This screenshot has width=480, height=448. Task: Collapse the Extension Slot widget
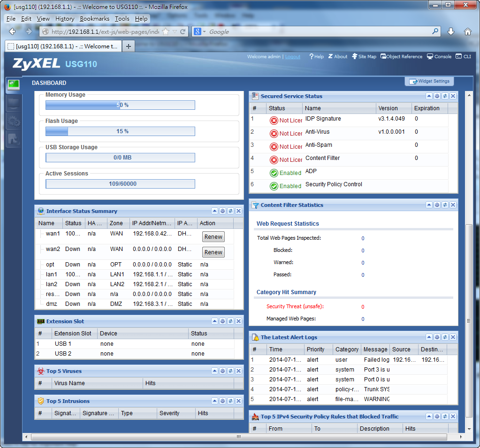[x=214, y=321]
